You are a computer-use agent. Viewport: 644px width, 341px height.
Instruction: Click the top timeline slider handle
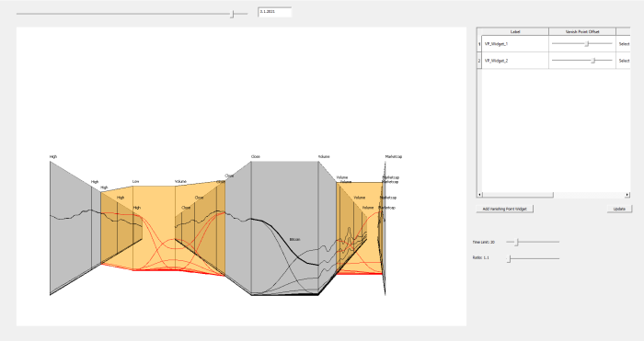point(232,14)
